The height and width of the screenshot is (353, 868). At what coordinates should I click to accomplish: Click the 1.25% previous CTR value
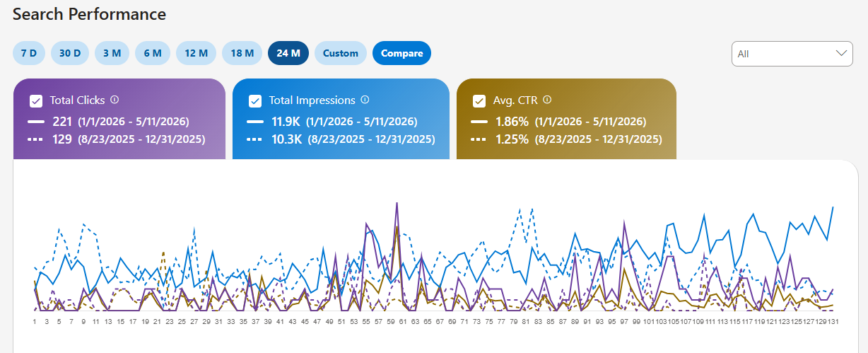coord(512,139)
